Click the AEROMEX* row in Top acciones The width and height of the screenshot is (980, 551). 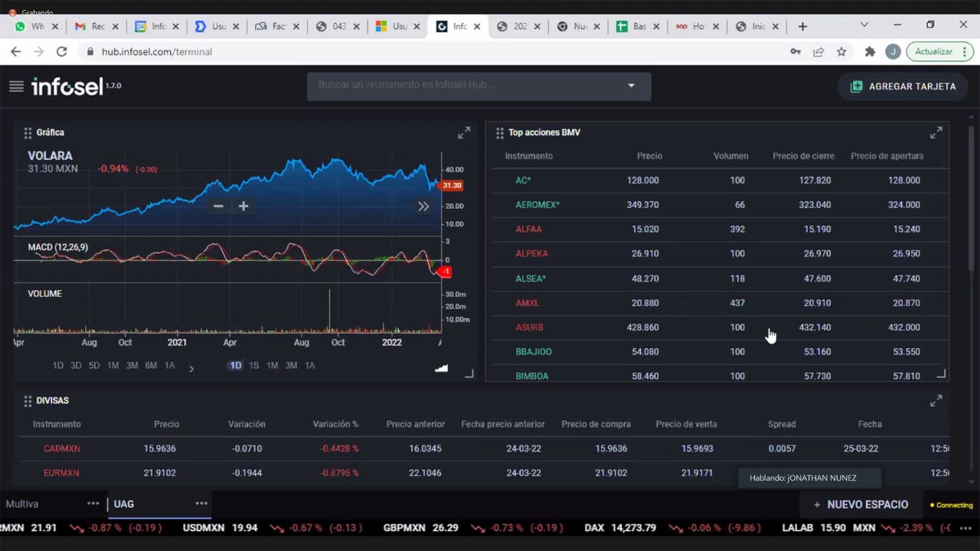pos(537,205)
